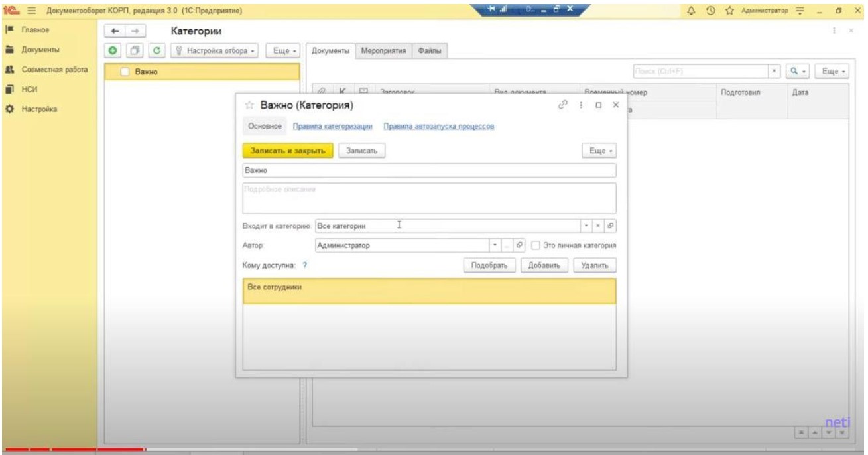
Task: Click the help question mark beside Кому доступна
Action: tap(304, 265)
